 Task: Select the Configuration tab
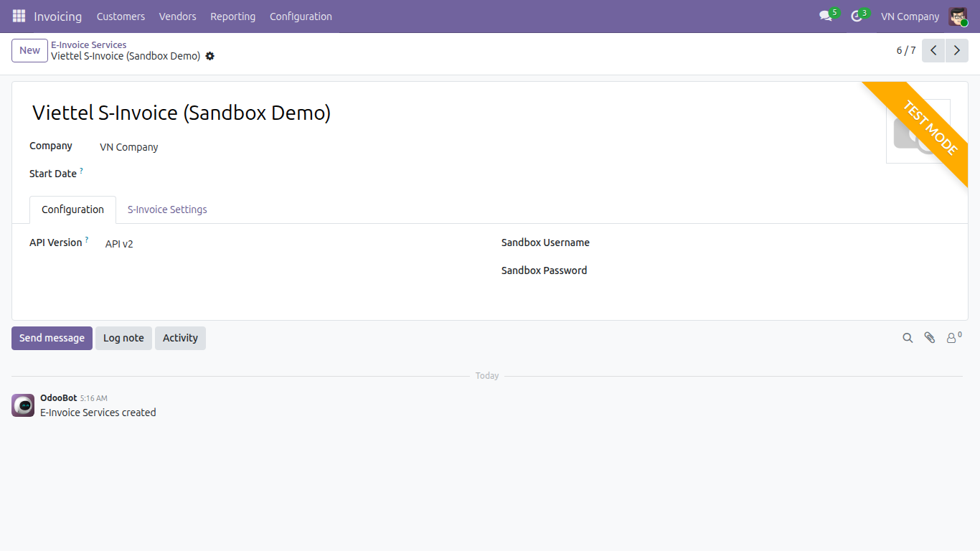72,209
